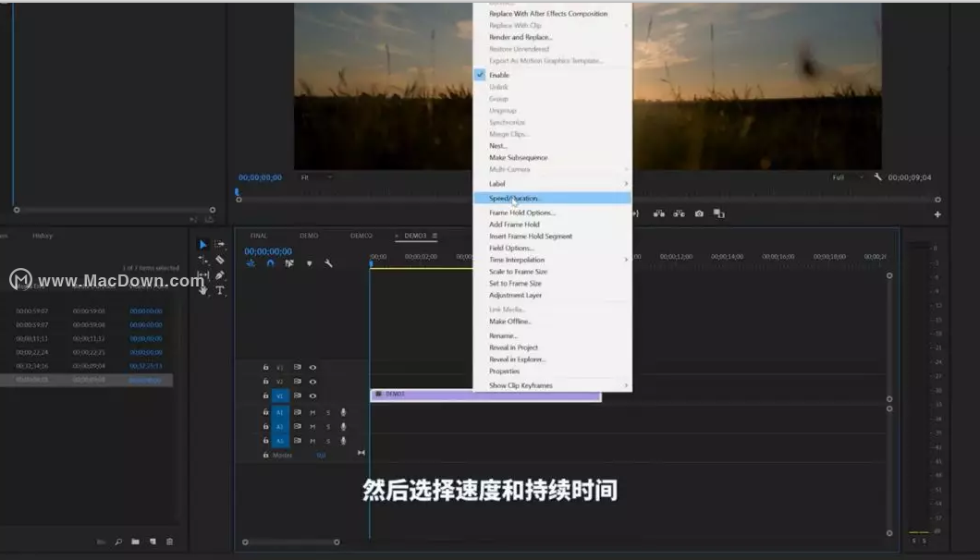Toggle V2 track output eye
The height and width of the screenshot is (560, 980).
pyautogui.click(x=312, y=382)
